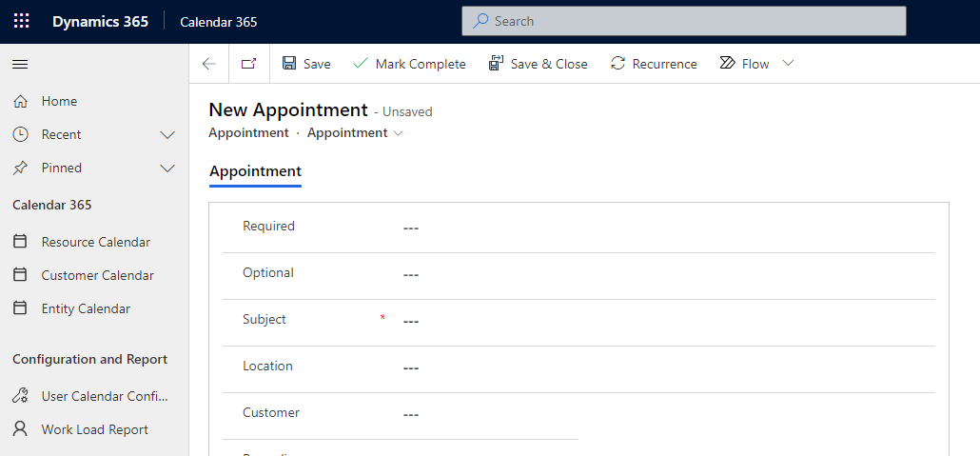The width and height of the screenshot is (980, 456).
Task: Click the Recurrence circular arrows icon
Action: coord(618,64)
